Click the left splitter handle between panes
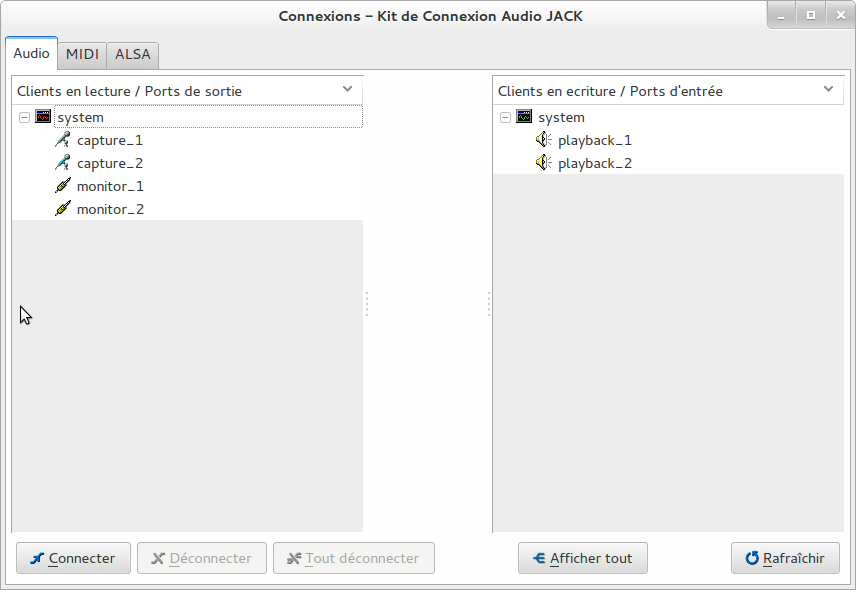Screen dimensions: 856x590 coord(367,304)
